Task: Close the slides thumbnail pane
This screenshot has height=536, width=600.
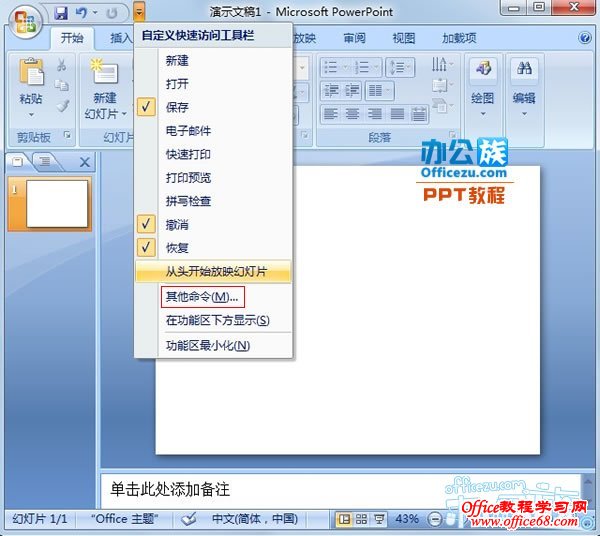Action: [85, 162]
